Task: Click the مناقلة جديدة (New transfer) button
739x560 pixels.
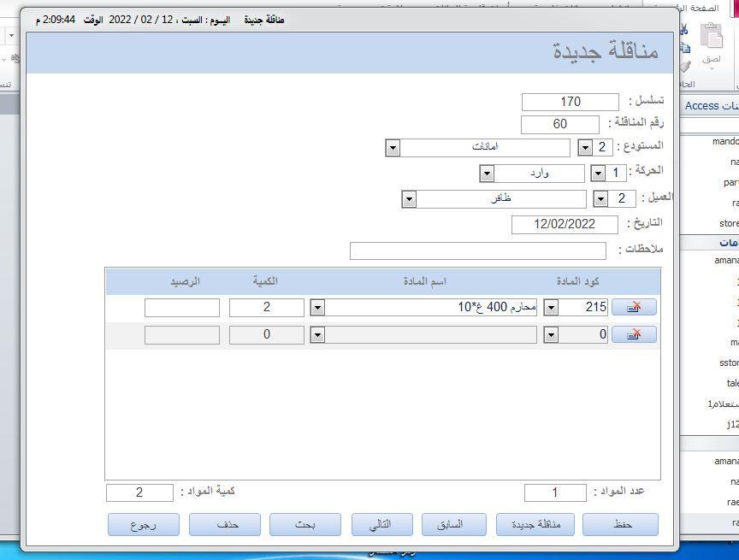Action: pos(535,524)
